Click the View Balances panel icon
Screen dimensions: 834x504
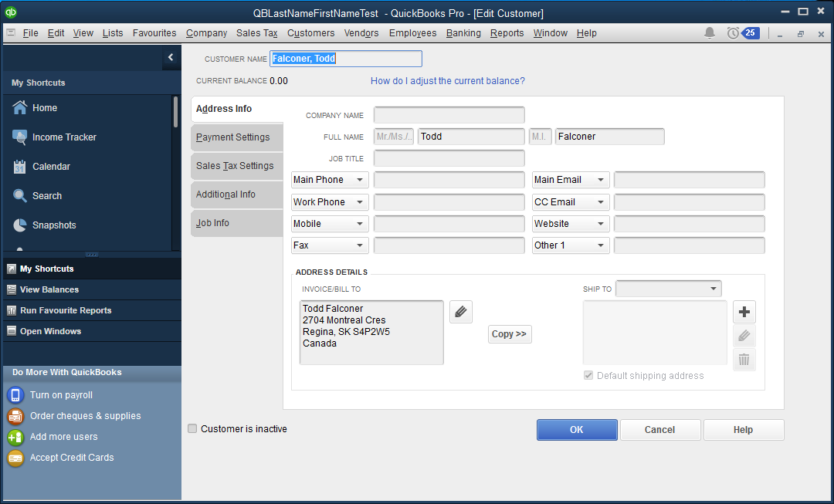pyautogui.click(x=11, y=289)
